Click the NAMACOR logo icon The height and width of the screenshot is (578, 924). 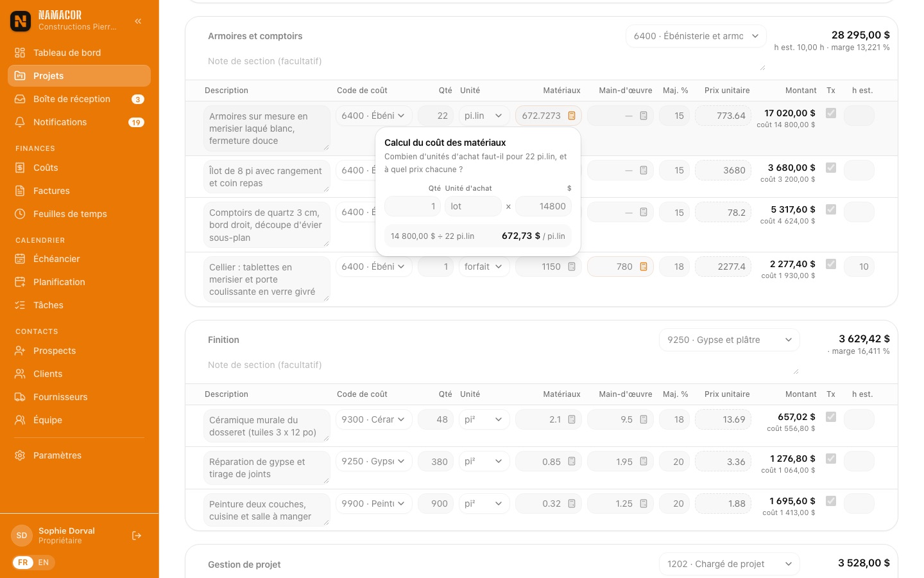[21, 21]
